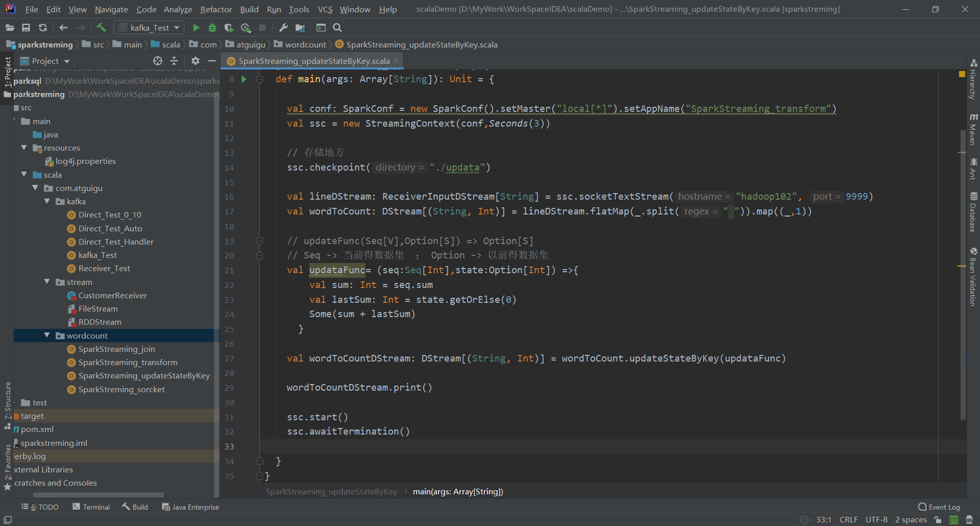Open the VCS menu
The image size is (980, 526).
coord(325,9)
